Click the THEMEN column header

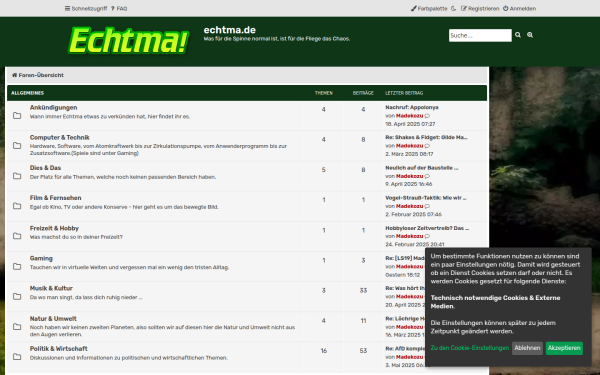(x=324, y=93)
